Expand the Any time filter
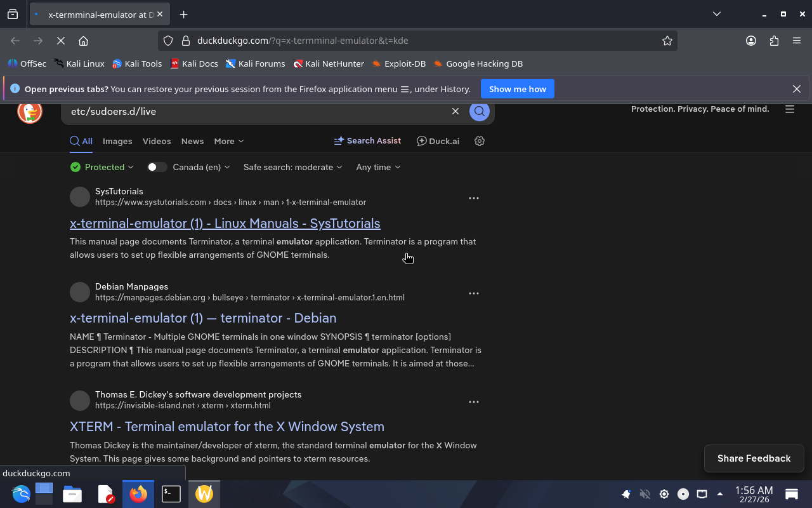 378,167
